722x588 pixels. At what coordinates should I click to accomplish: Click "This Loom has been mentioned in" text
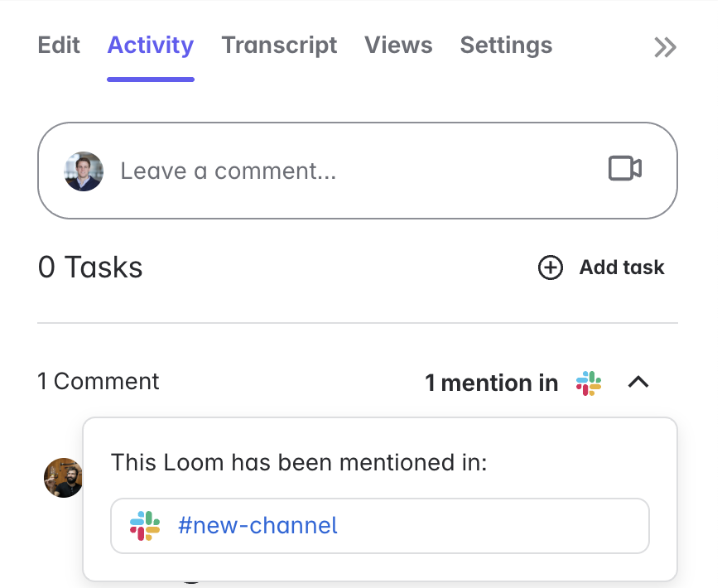click(x=299, y=462)
